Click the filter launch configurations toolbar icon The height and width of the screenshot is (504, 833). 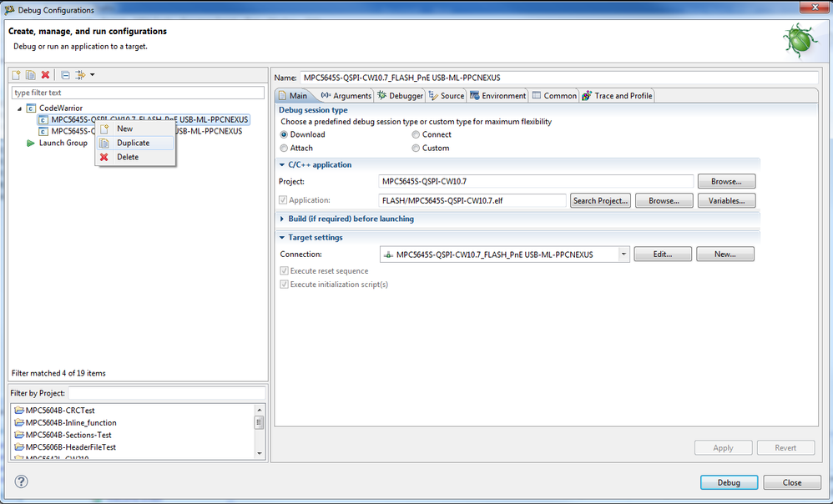[80, 75]
